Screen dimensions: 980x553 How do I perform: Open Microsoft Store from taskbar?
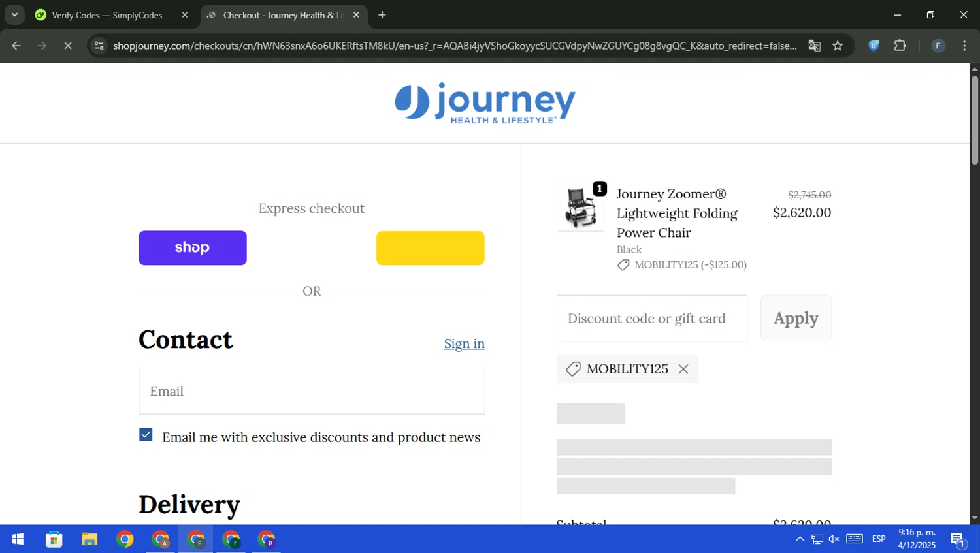(54, 539)
